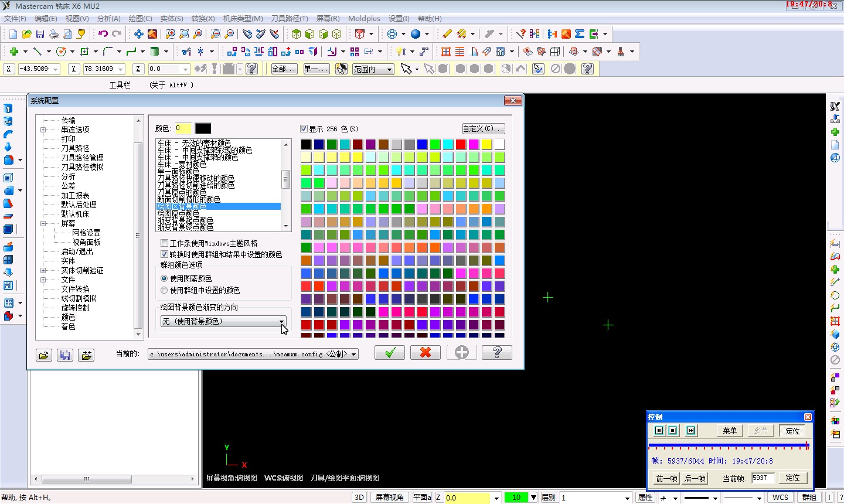The image size is (844, 504).
Task: Open the 设置(I) menu
Action: point(399,19)
